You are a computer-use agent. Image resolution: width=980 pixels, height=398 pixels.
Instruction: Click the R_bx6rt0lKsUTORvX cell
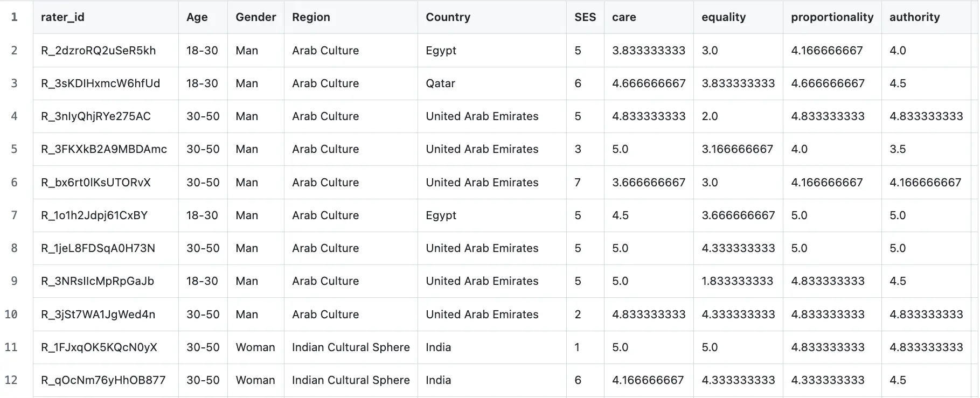click(96, 183)
